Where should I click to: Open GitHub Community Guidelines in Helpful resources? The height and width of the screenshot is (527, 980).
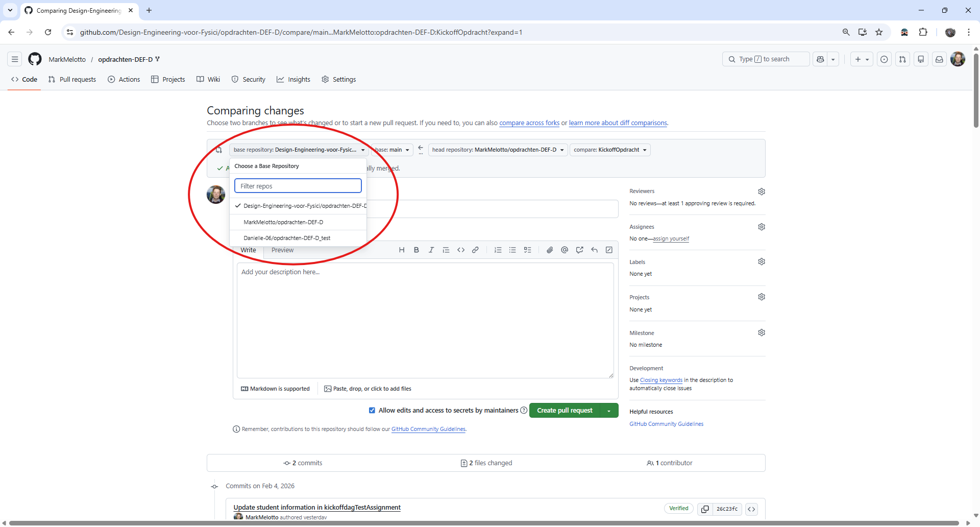tap(666, 424)
